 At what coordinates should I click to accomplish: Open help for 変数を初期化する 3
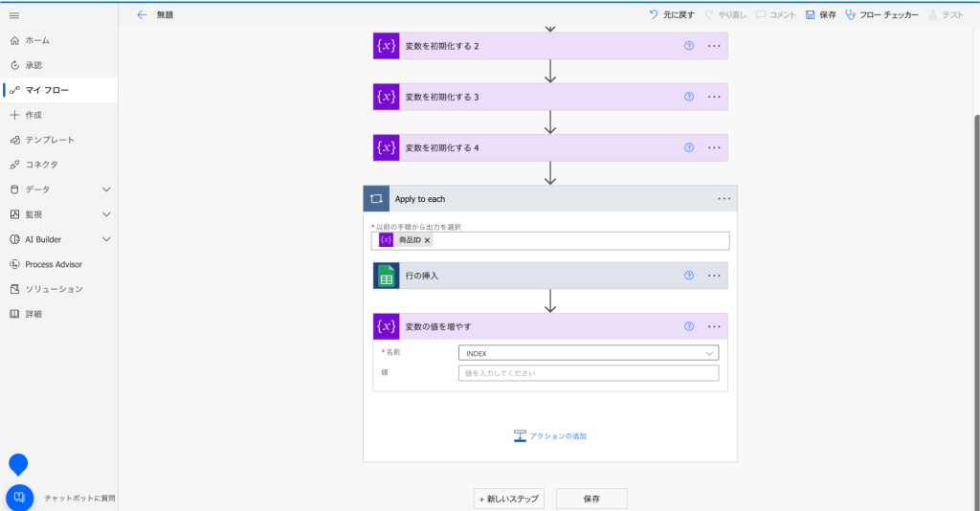coord(689,97)
